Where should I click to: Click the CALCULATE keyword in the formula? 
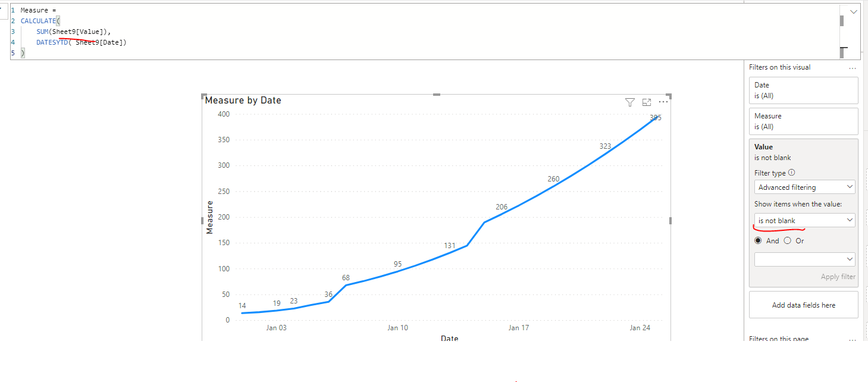pyautogui.click(x=38, y=21)
